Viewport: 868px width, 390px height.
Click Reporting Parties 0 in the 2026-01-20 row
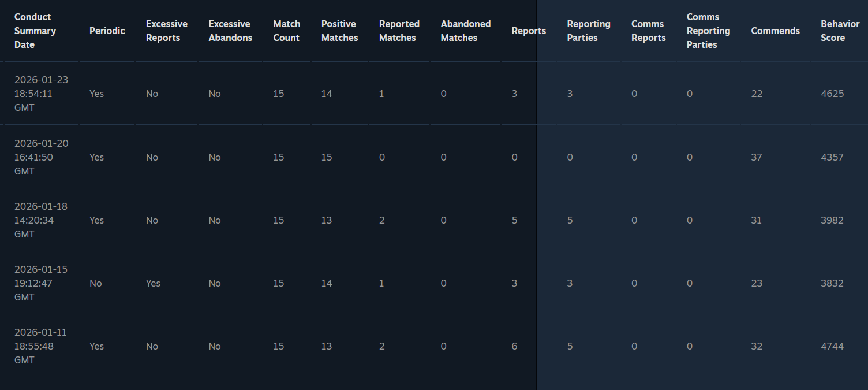570,157
